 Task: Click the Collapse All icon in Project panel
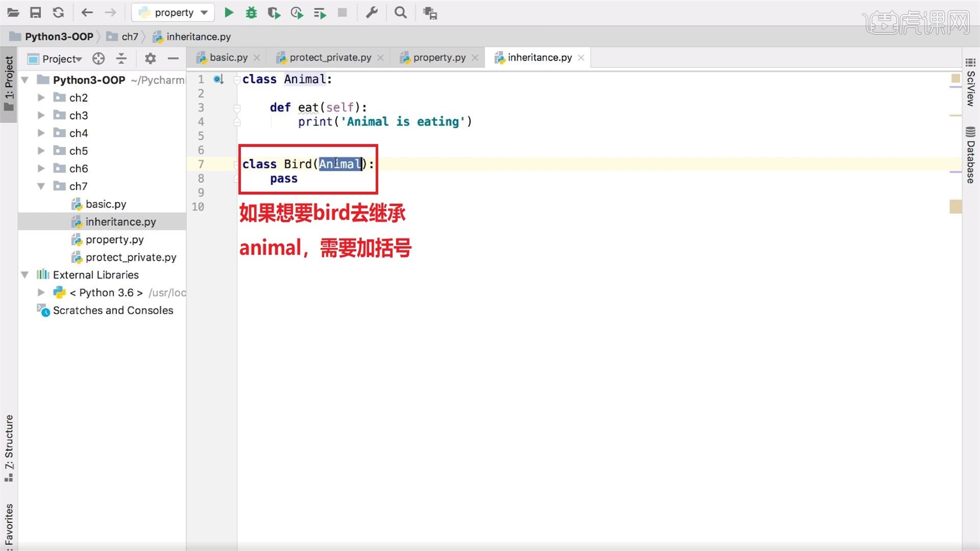(x=121, y=59)
